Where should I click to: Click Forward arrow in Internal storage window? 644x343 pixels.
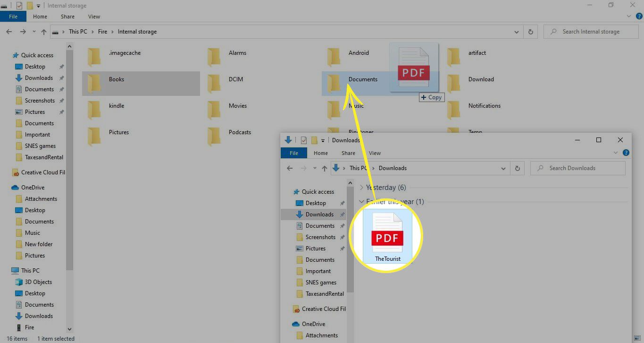pos(23,32)
